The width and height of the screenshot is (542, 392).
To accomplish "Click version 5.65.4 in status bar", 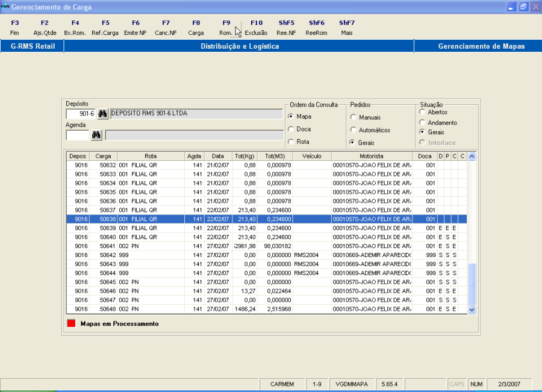I will tap(390, 384).
